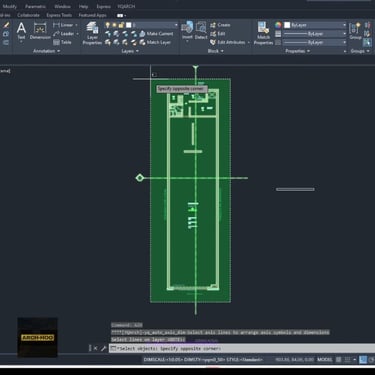The height and width of the screenshot is (375, 375).
Task: Open the Dimension tool
Action: click(40, 31)
